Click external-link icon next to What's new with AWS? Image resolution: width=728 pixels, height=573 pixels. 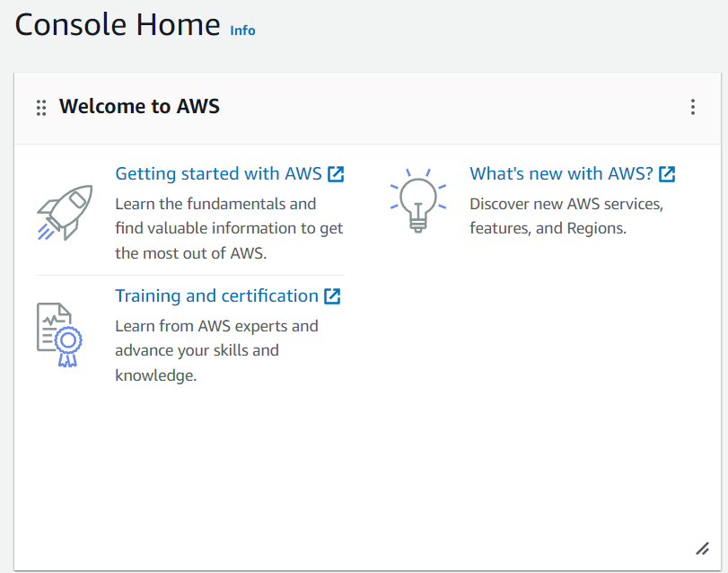click(667, 174)
